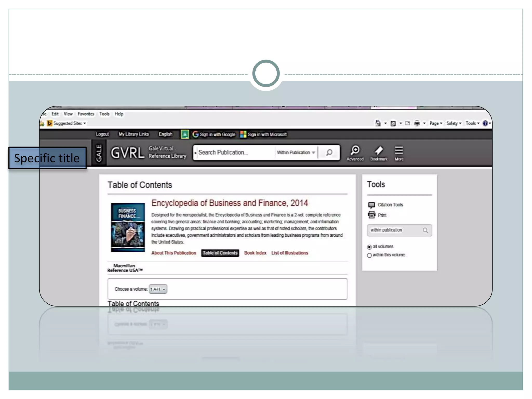Image resolution: width=532 pixels, height=399 pixels.
Task: Open the About This Publication link
Action: click(x=174, y=253)
